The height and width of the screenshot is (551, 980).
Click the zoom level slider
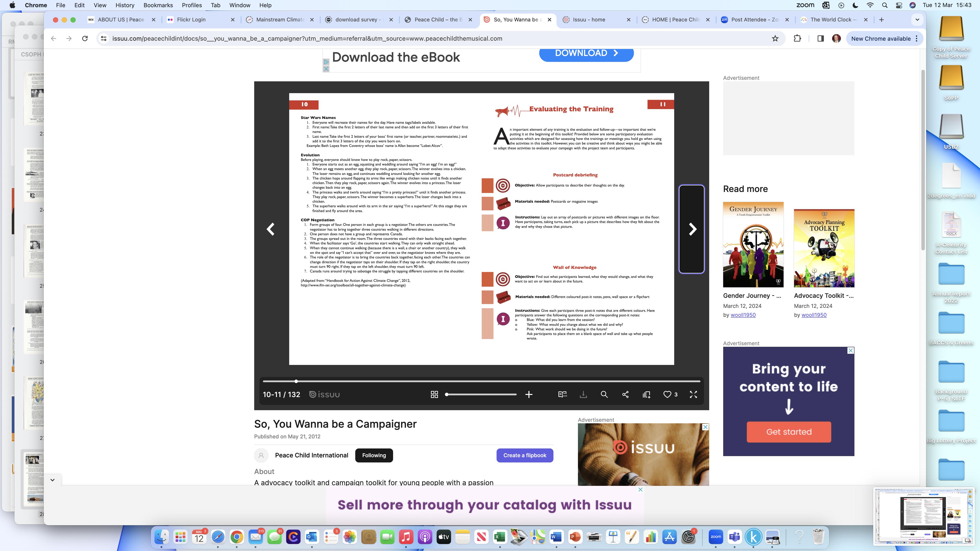[481, 394]
